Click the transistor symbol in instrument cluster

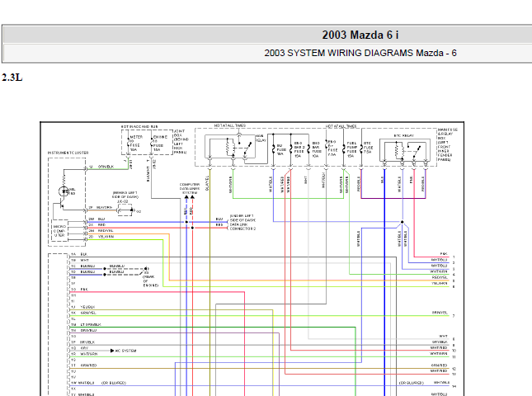click(x=63, y=204)
